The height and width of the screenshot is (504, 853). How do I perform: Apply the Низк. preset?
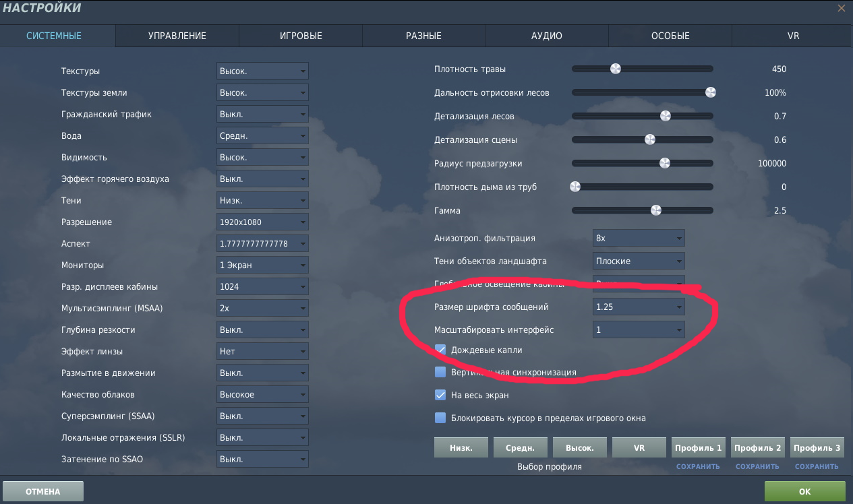pos(461,448)
